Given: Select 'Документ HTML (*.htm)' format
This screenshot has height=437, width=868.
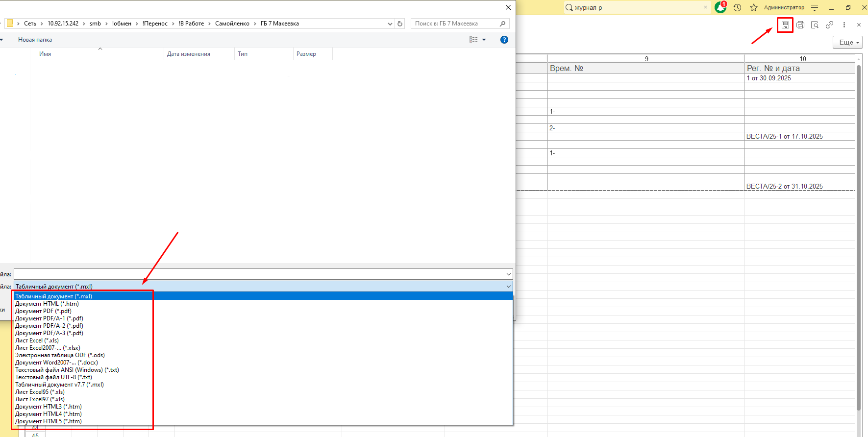Looking at the screenshot, I should coord(263,304).
